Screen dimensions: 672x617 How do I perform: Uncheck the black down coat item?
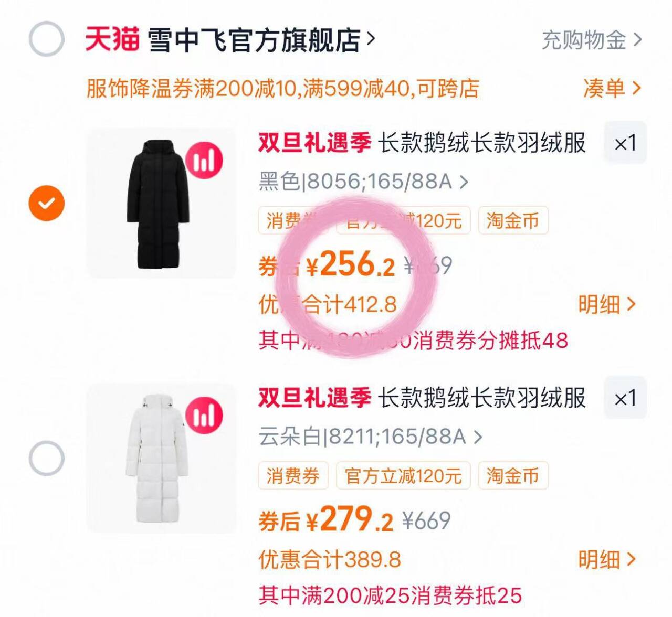46,203
